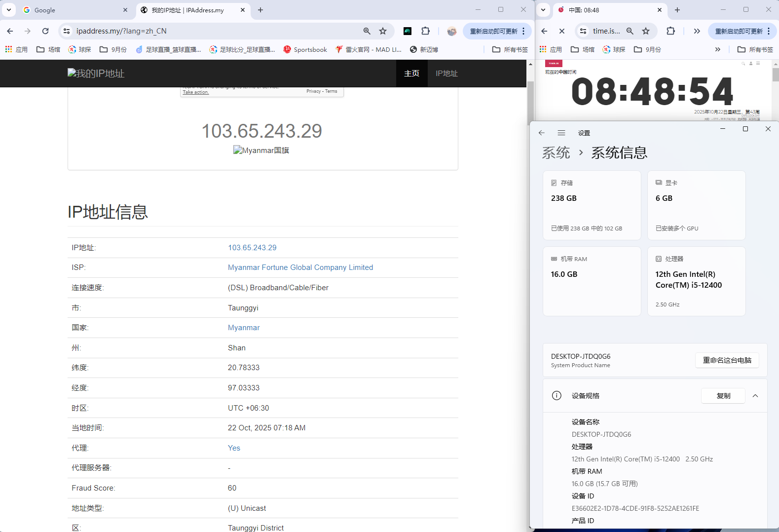Open the extensions puzzle icon in the left browser
Screen dimensions: 779x532
[425, 31]
